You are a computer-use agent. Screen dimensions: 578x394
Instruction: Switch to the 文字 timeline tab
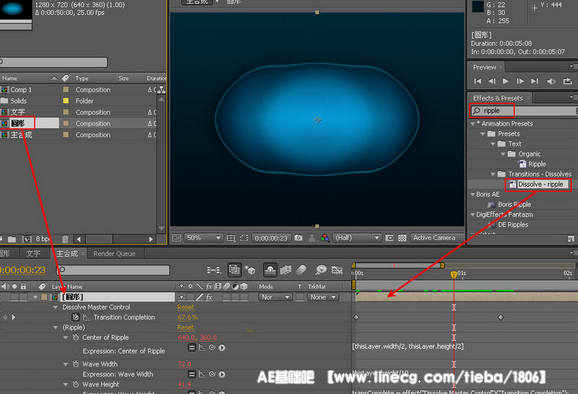click(x=33, y=254)
